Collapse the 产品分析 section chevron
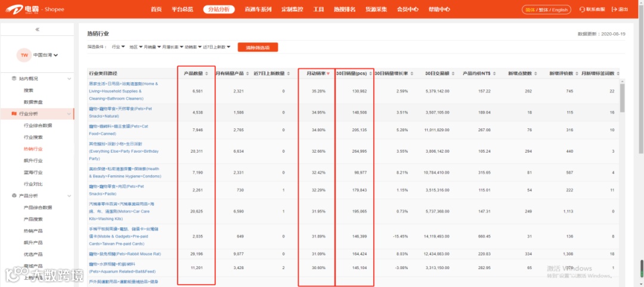644x287 pixels. click(x=69, y=196)
